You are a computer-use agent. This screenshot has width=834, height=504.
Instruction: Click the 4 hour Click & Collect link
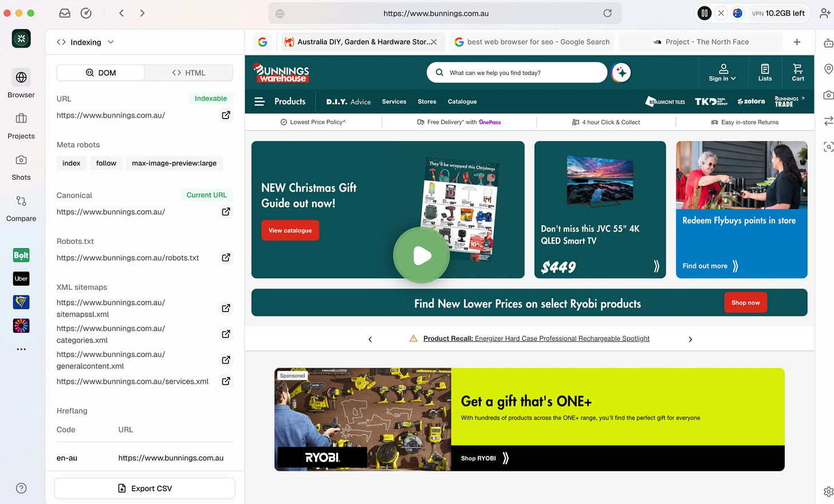(x=606, y=122)
